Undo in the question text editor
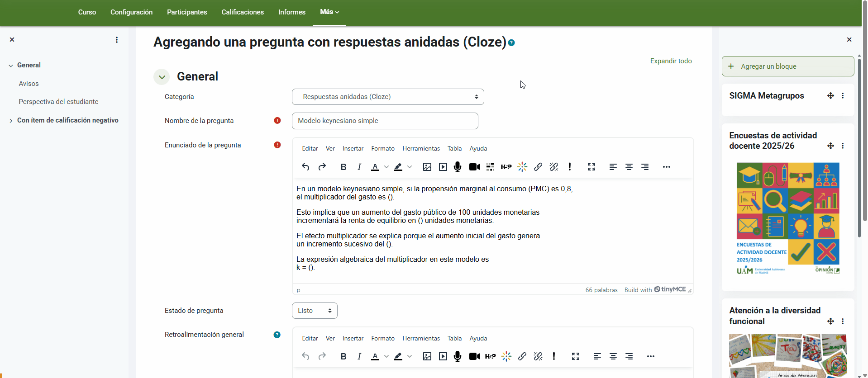This screenshot has height=378, width=868. 305,167
